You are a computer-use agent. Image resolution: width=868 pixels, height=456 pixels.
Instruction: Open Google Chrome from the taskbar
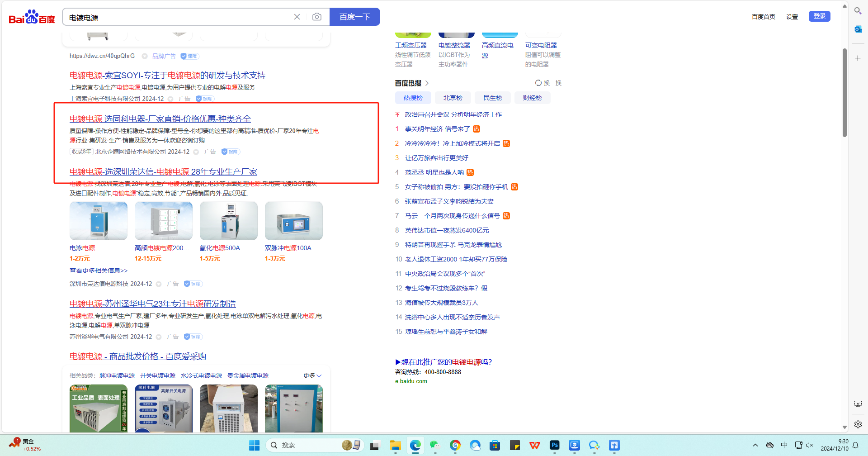[455, 446]
